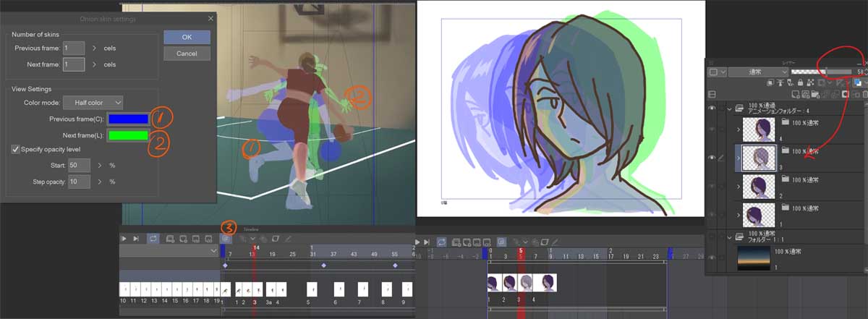Click the Previous frame cels input field
Image resolution: width=868 pixels, height=319 pixels.
coord(74,48)
